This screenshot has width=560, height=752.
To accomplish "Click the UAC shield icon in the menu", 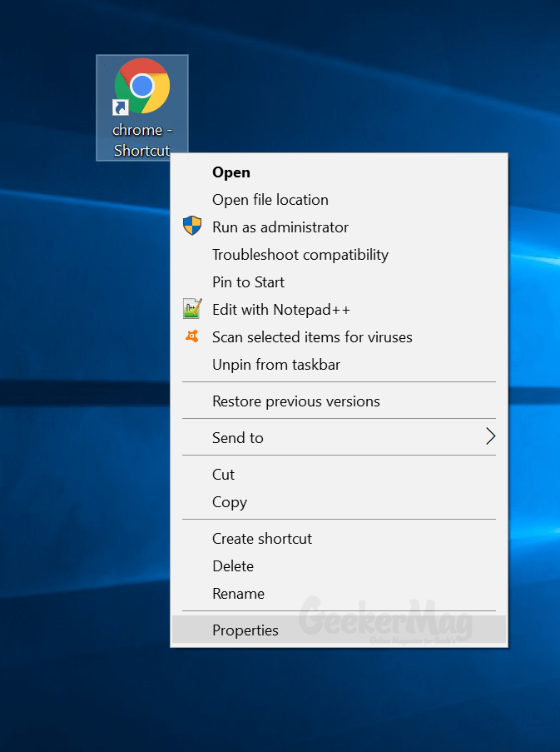I will coord(192,226).
